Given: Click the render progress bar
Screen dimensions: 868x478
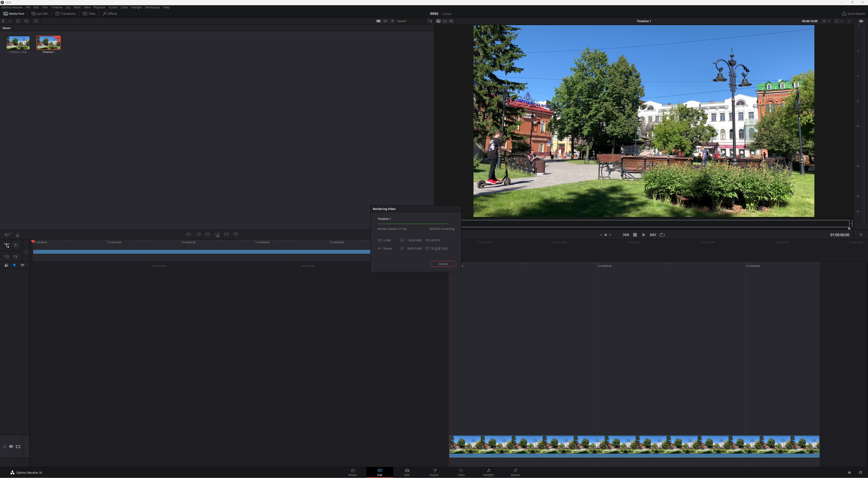Looking at the screenshot, I should tap(416, 224).
